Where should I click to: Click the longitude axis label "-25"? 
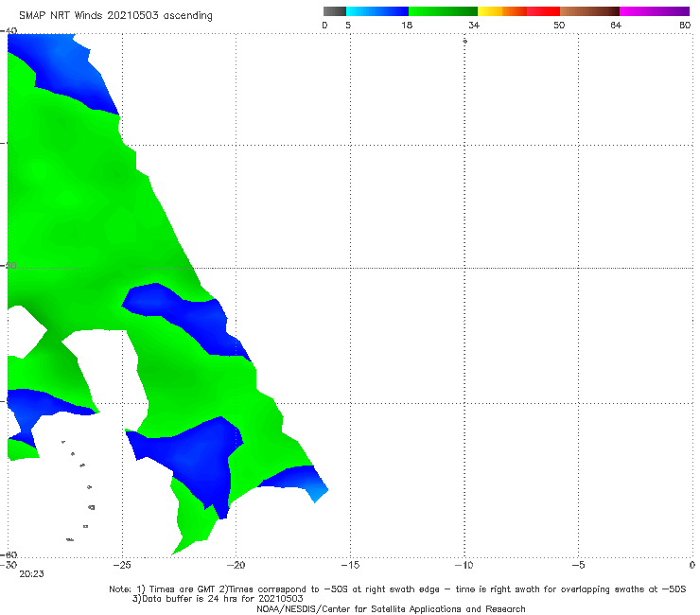point(122,565)
